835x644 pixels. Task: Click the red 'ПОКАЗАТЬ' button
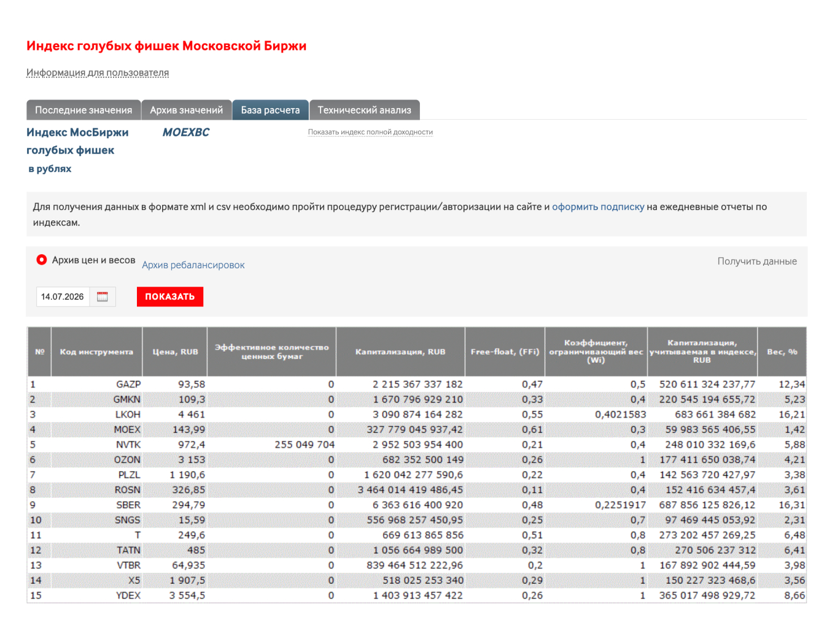coord(170,297)
